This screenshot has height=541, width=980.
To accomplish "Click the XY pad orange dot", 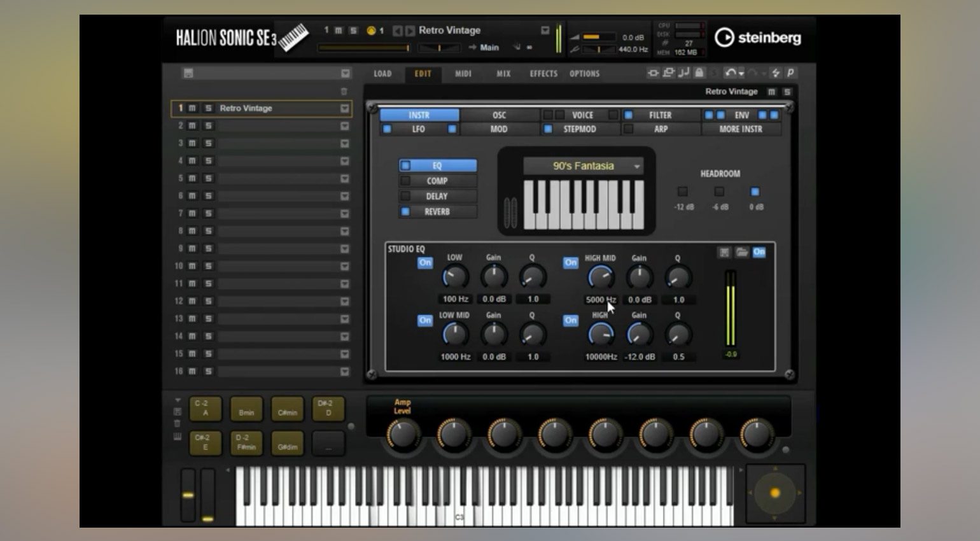I will (x=775, y=493).
